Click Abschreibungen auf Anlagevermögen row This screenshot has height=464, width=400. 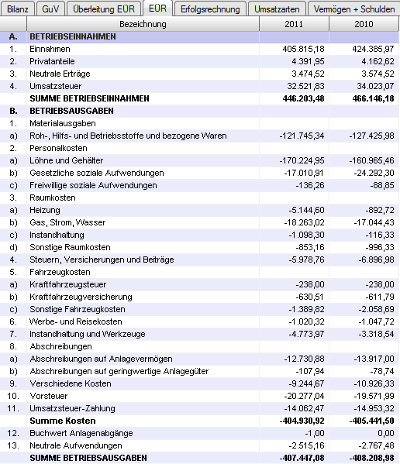coord(199,359)
